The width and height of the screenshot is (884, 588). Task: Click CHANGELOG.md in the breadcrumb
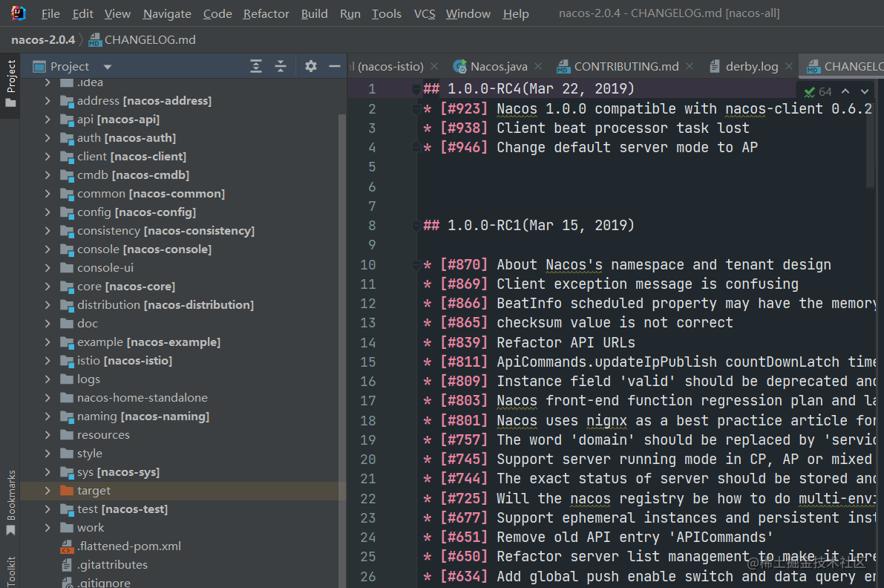pyautogui.click(x=142, y=40)
